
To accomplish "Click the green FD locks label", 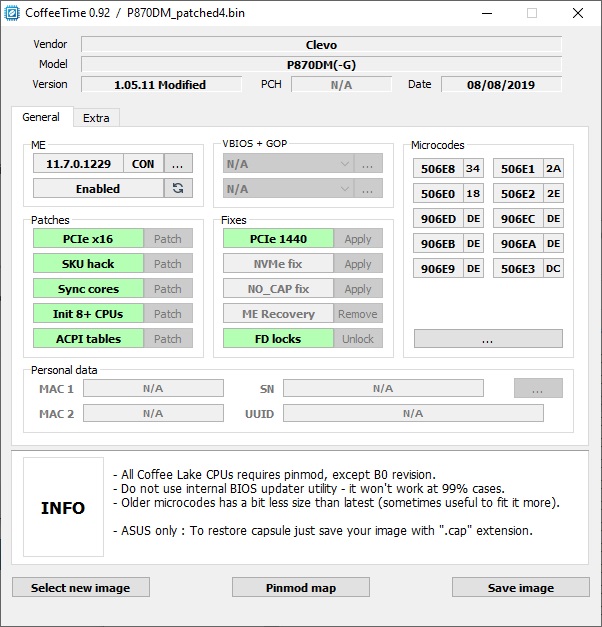I will (278, 338).
